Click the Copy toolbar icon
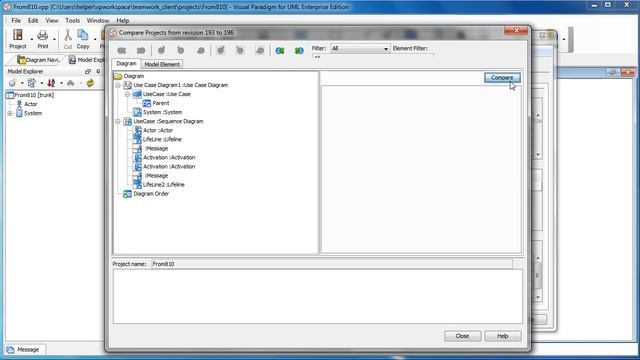Screen dimensions: 640x360 [83, 35]
